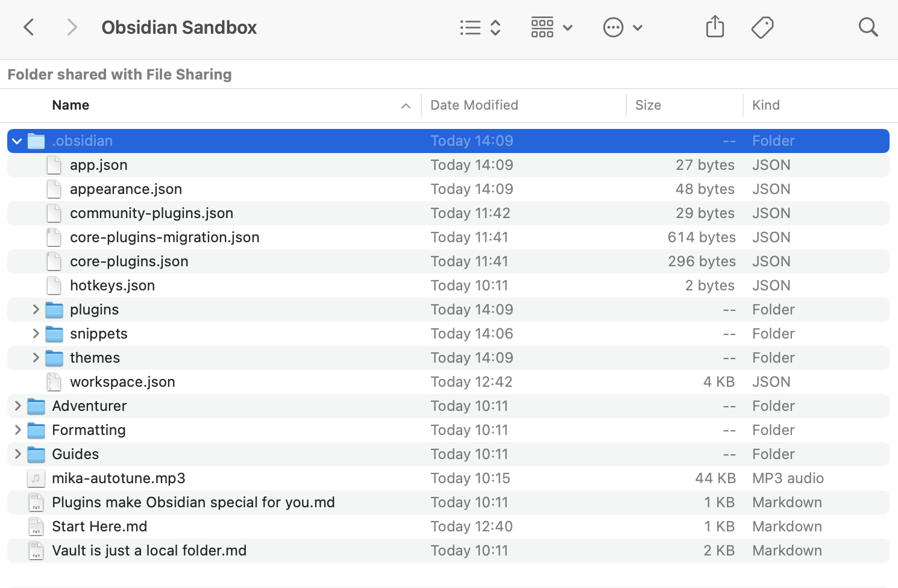Click the app.json file icon
Screen dimensions: 898x588
(54, 165)
